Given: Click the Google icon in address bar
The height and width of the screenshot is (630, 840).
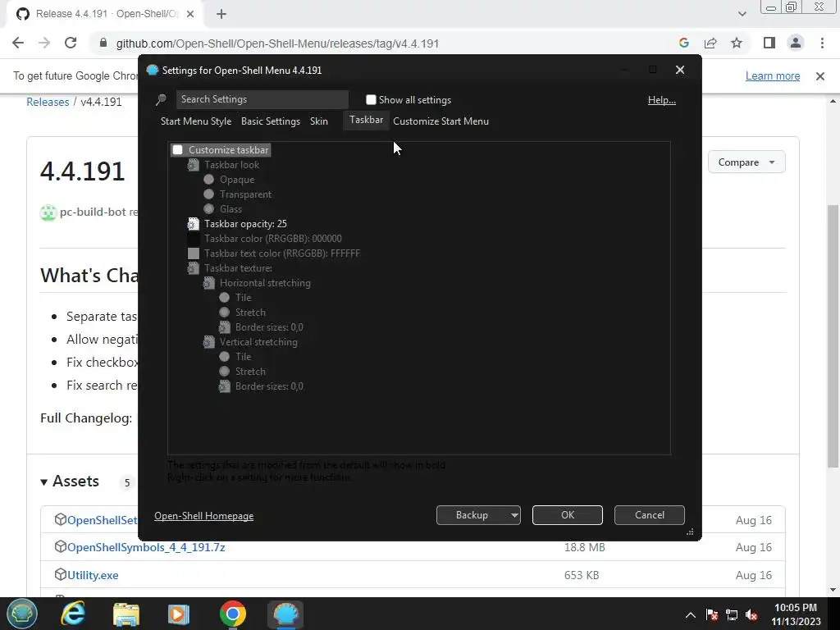Looking at the screenshot, I should coord(684,43).
